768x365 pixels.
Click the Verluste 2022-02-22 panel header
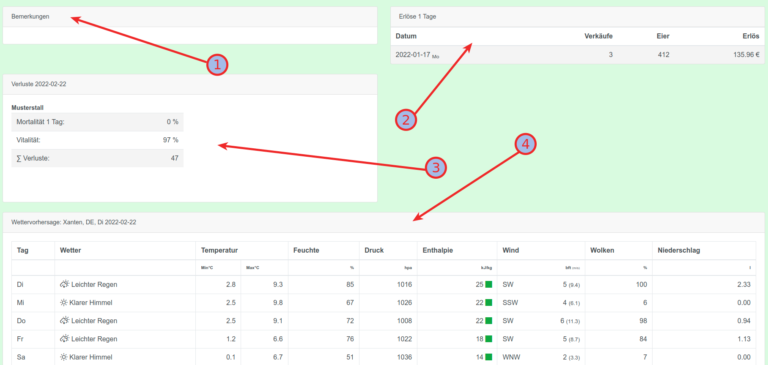[x=190, y=84]
